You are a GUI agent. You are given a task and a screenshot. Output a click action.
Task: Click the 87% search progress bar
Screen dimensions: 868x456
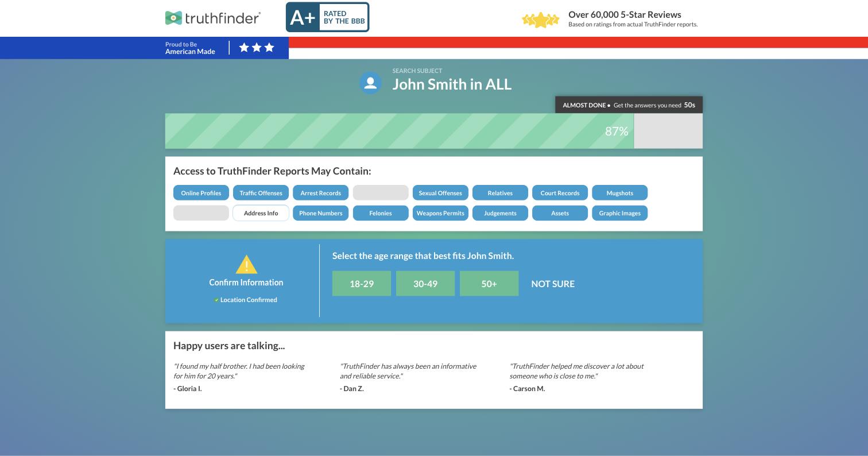click(x=434, y=131)
